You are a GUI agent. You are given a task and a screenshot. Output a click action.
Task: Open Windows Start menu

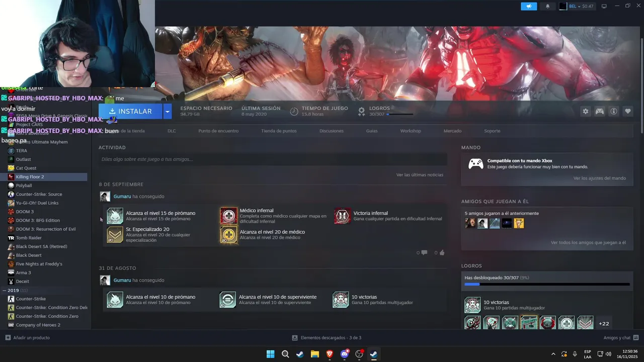coord(270,354)
